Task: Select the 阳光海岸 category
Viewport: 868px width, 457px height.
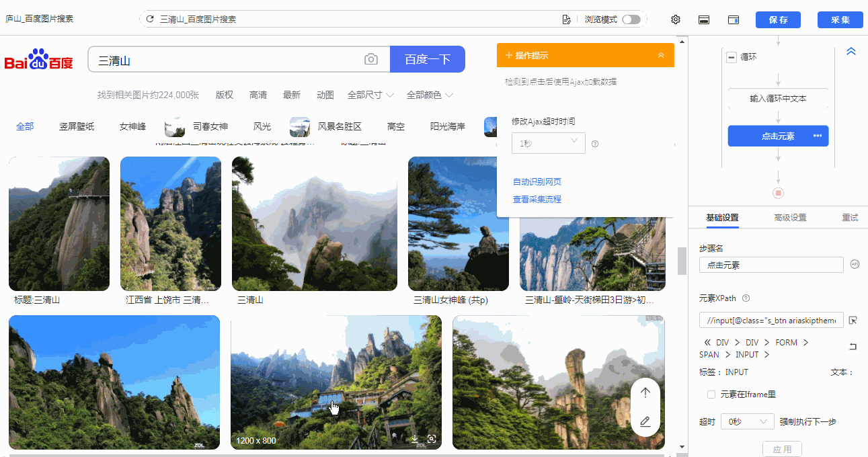Action: pyautogui.click(x=448, y=126)
